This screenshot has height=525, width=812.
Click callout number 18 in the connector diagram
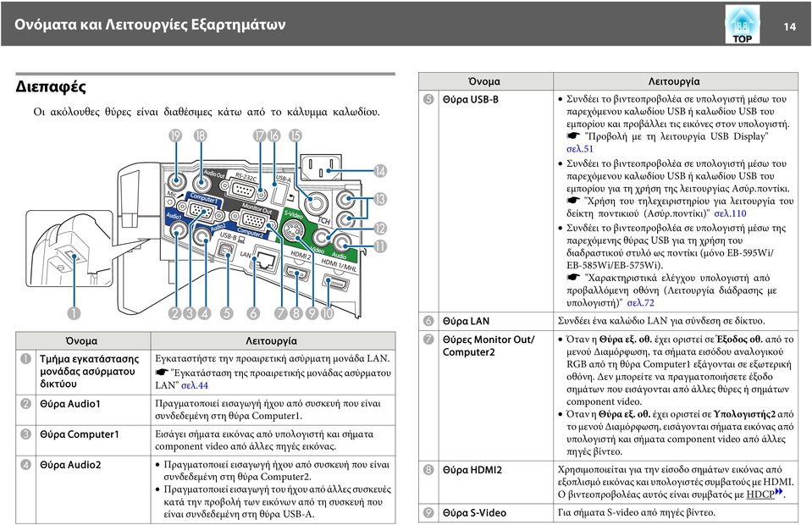coord(200,135)
